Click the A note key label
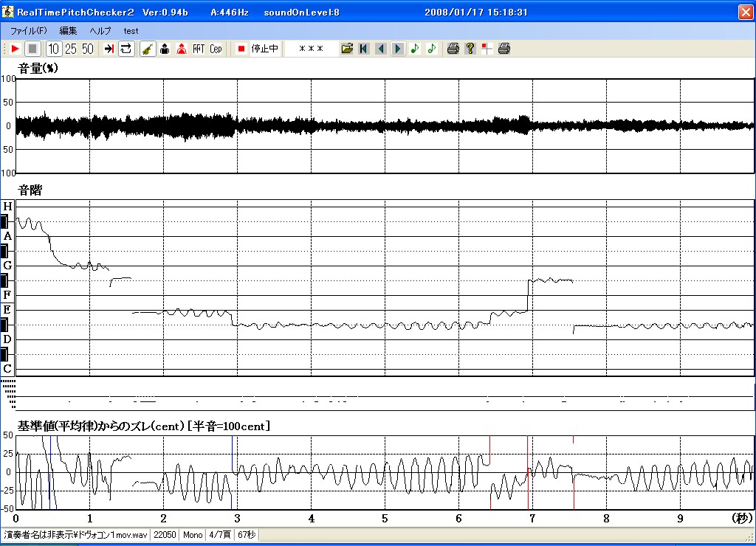 [x=7, y=236]
